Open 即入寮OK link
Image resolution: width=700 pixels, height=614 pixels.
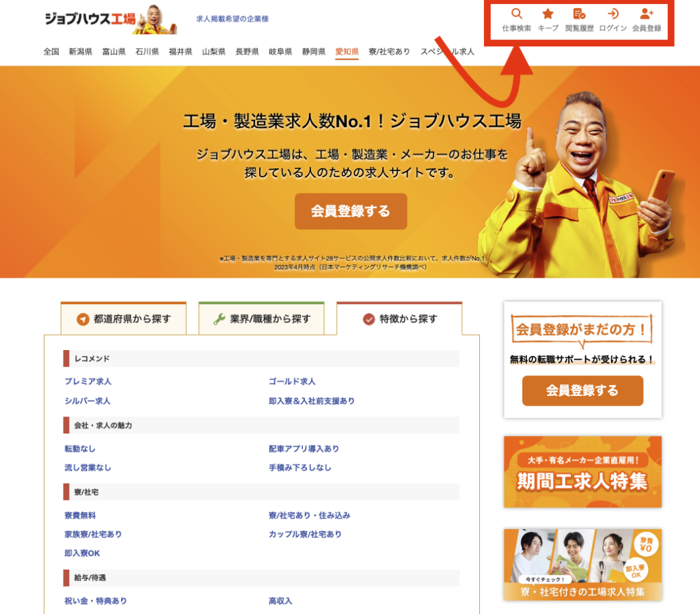click(82, 553)
